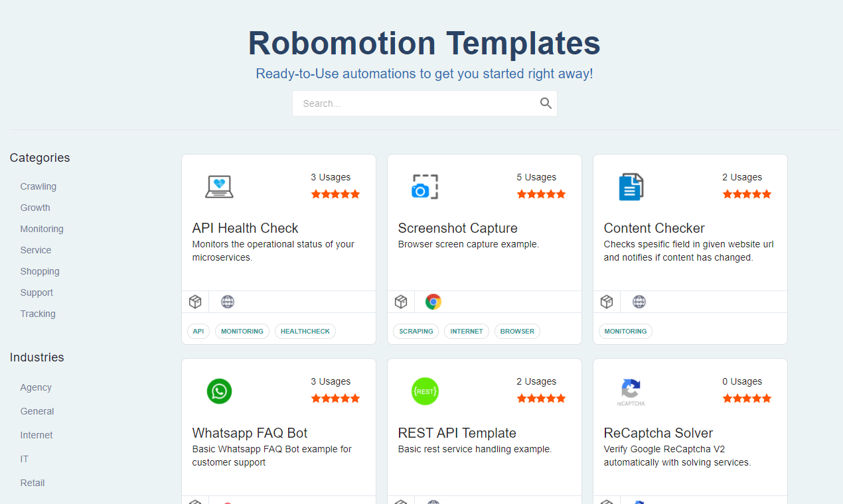The image size is (843, 504).
Task: Select the IT industry
Action: [x=25, y=459]
